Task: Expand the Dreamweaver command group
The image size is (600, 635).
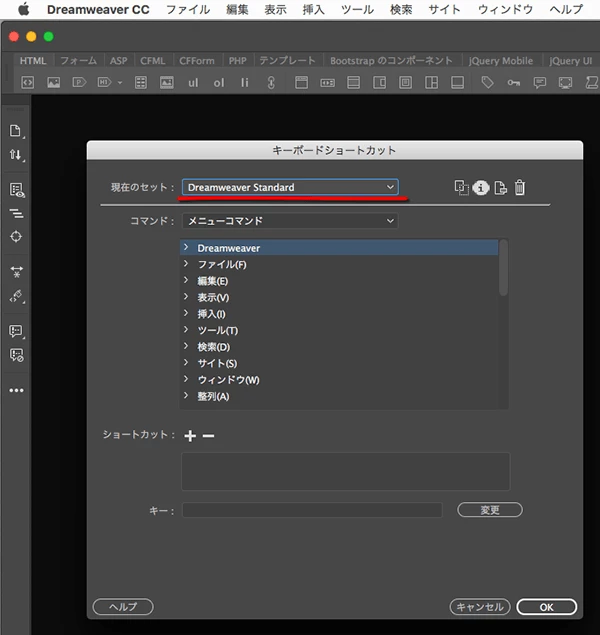Action: tap(186, 247)
